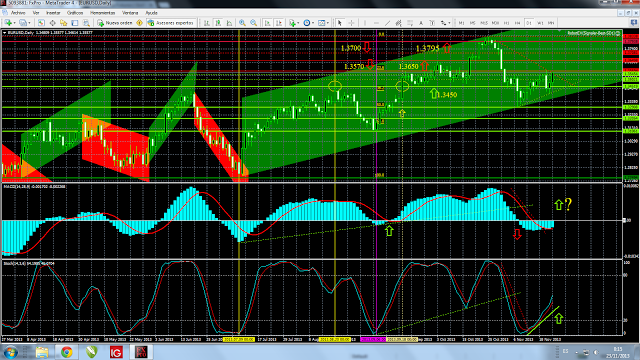Toggle the Asesores expertos button
The image size is (640, 360).
(x=171, y=23)
